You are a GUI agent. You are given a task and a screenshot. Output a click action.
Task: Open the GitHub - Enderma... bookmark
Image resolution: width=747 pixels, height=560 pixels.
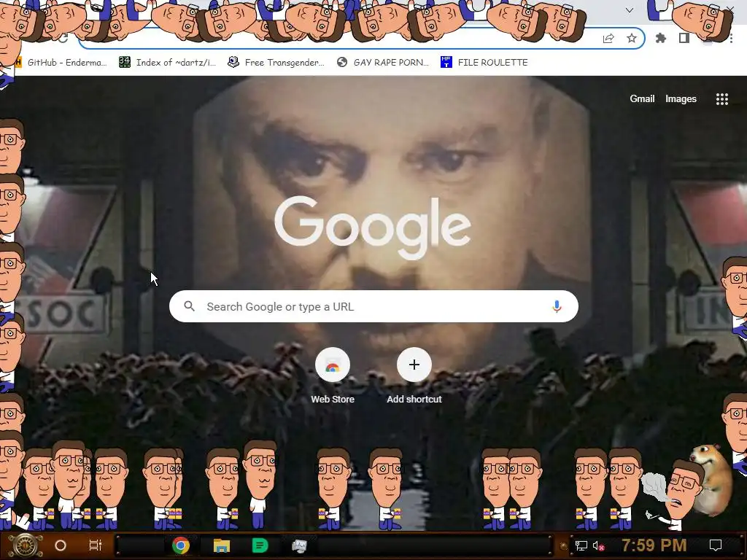(x=61, y=63)
